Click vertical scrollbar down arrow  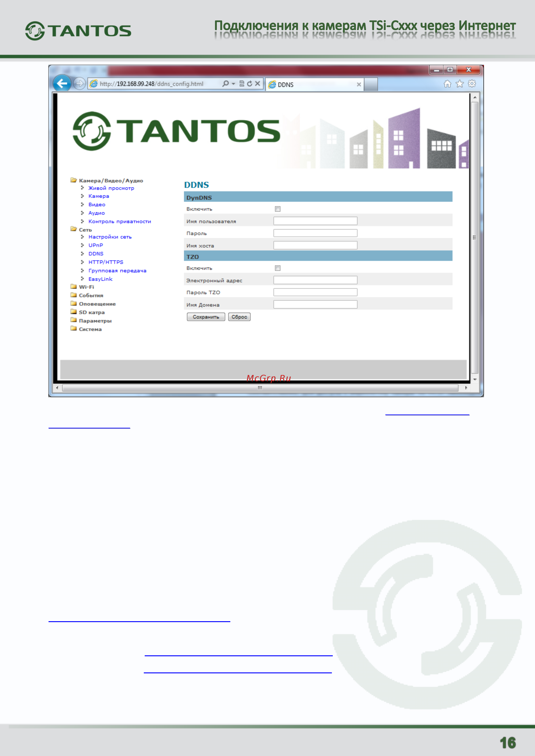(475, 379)
